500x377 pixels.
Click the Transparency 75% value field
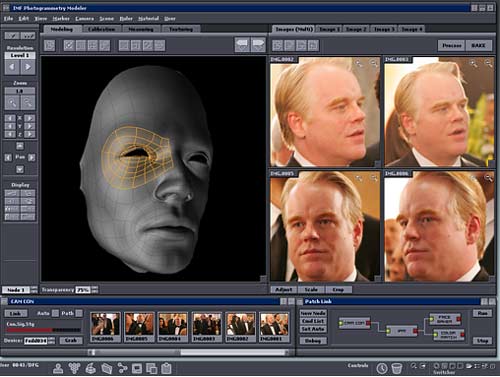click(83, 290)
